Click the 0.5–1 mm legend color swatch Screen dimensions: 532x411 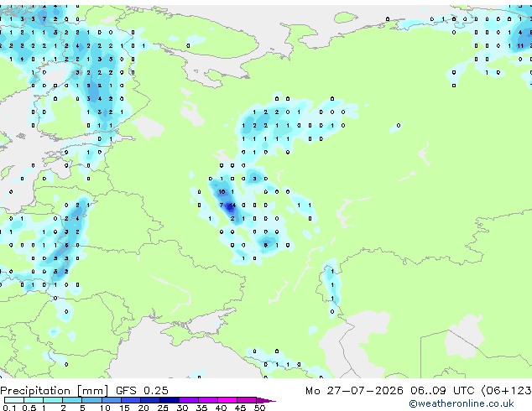[34, 400]
